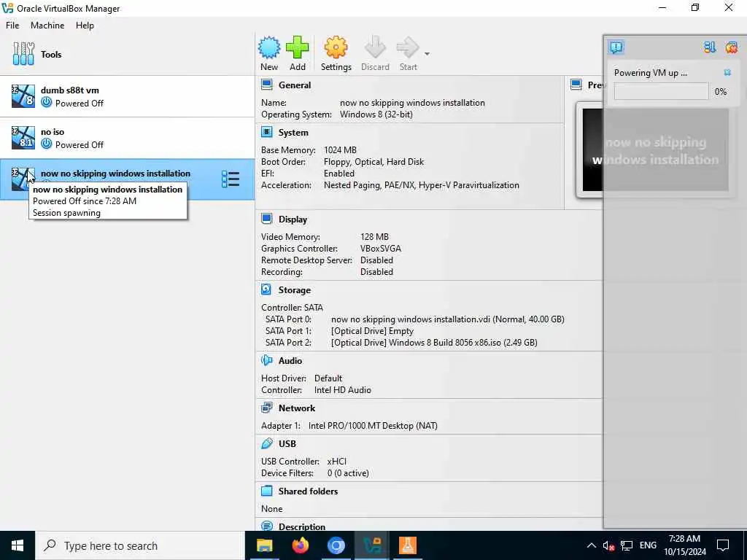747x560 pixels.
Task: Click the General monitor icon
Action: pos(267,85)
